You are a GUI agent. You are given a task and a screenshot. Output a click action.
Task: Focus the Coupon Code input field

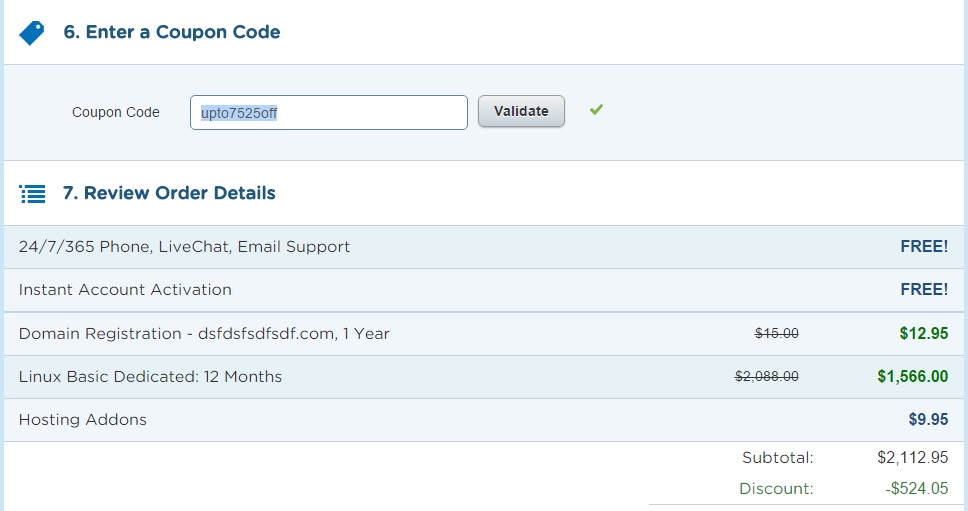click(x=328, y=113)
